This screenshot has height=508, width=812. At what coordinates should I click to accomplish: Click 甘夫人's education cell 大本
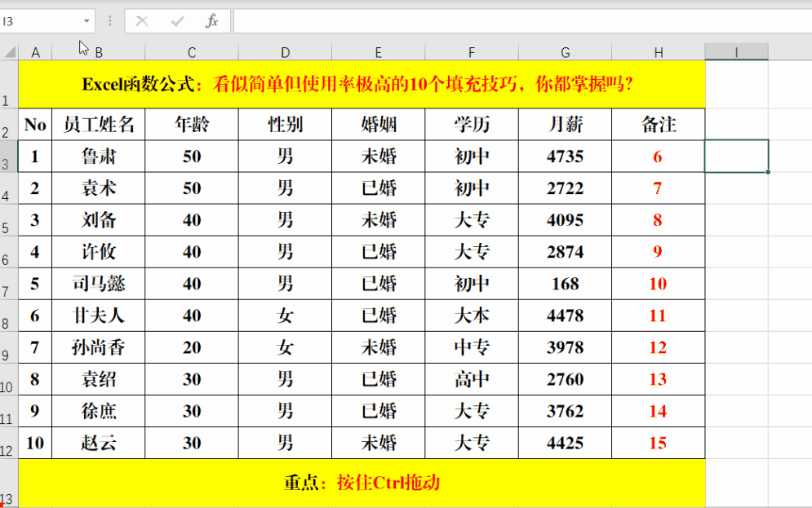pos(472,316)
